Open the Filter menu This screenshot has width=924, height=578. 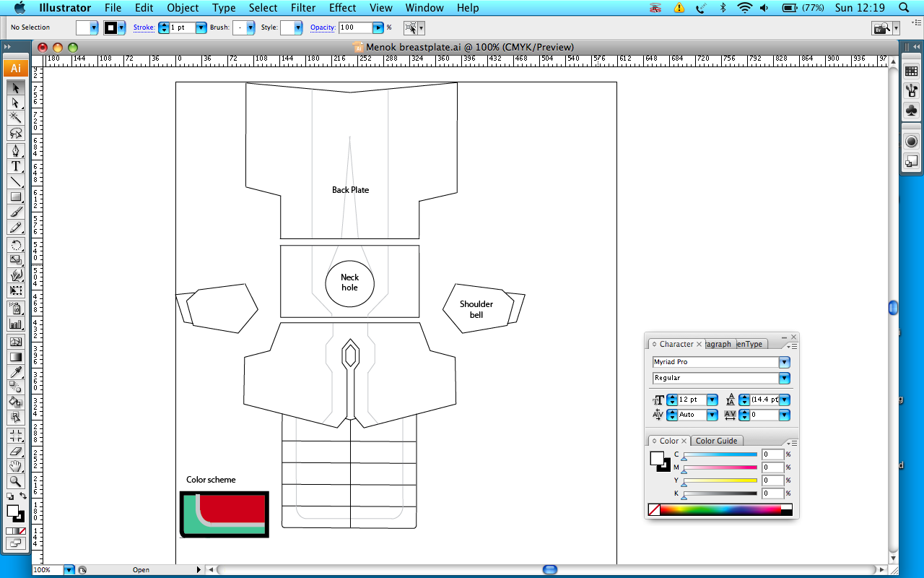(303, 8)
